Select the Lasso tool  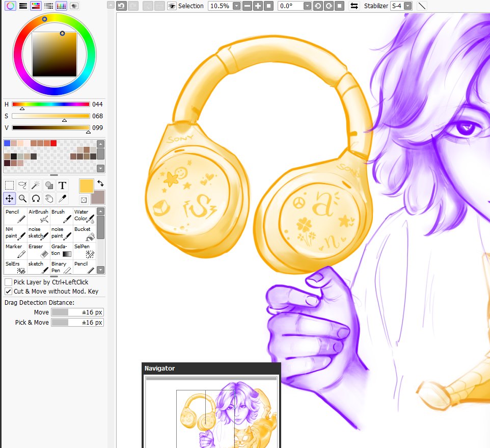point(22,186)
